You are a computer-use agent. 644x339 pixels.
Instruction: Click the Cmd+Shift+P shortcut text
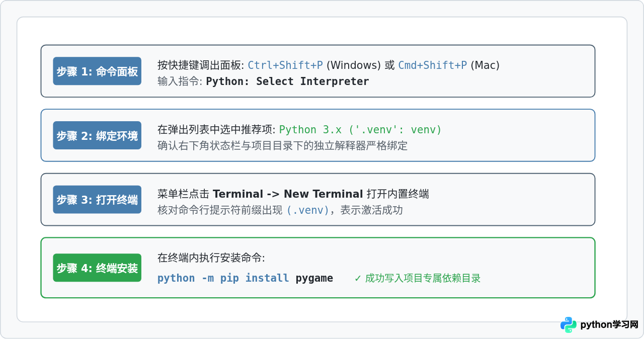point(433,65)
